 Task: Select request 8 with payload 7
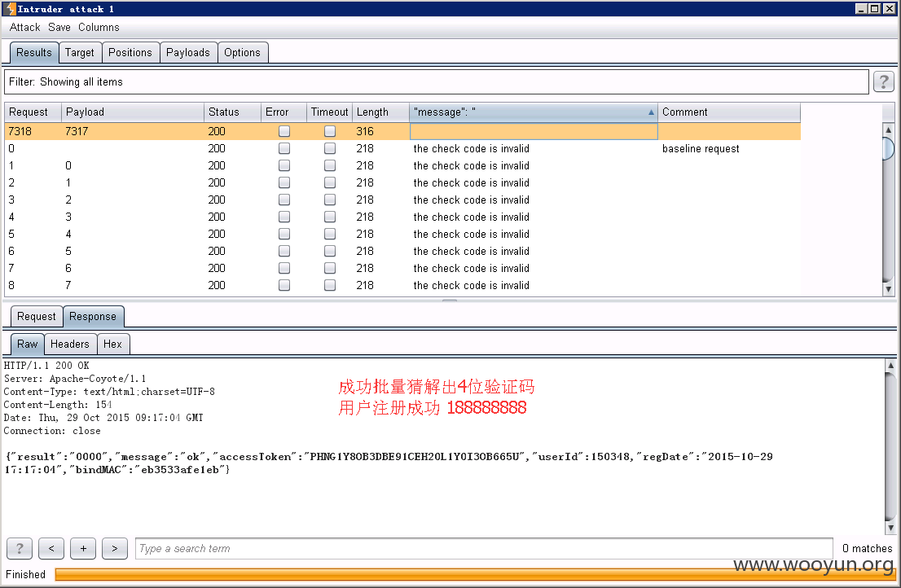click(x=402, y=285)
